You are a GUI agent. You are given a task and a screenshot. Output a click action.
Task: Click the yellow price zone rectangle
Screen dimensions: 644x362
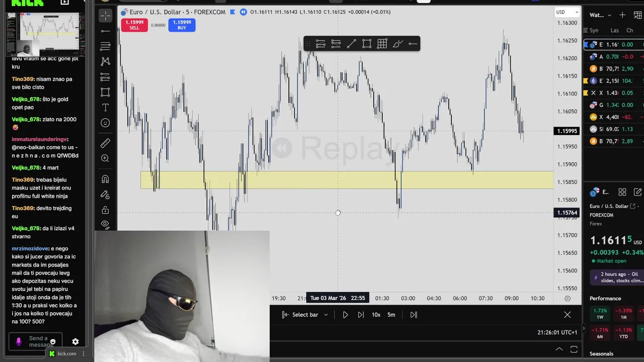[x=347, y=180]
